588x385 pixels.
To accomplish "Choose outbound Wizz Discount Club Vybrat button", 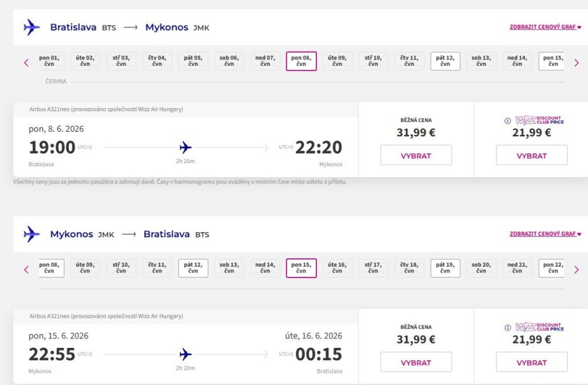I will tap(531, 155).
